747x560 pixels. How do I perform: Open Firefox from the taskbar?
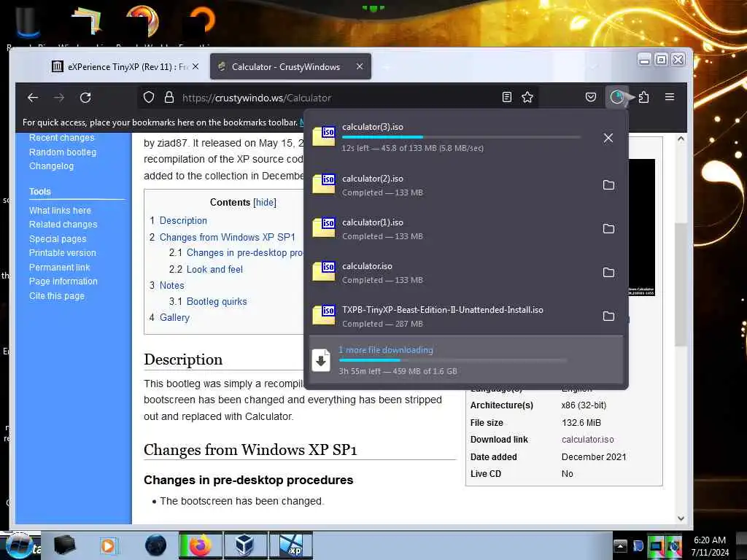click(x=200, y=545)
